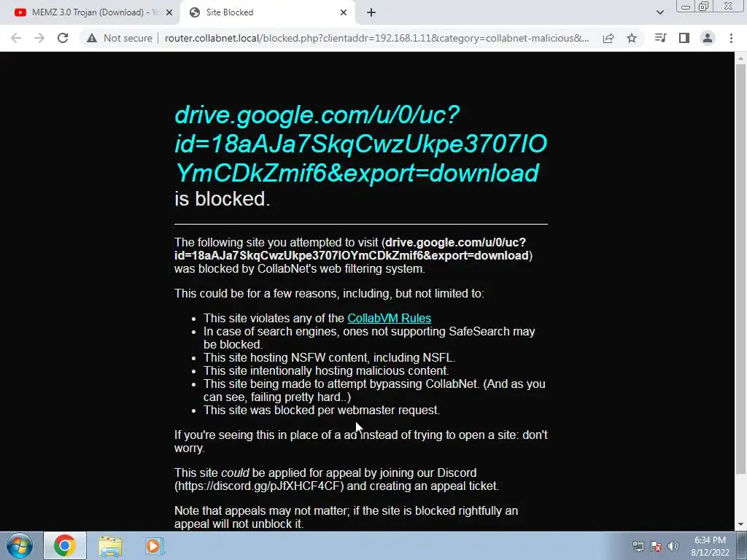
Task: Go forward using browser forward arrow
Action: (39, 38)
